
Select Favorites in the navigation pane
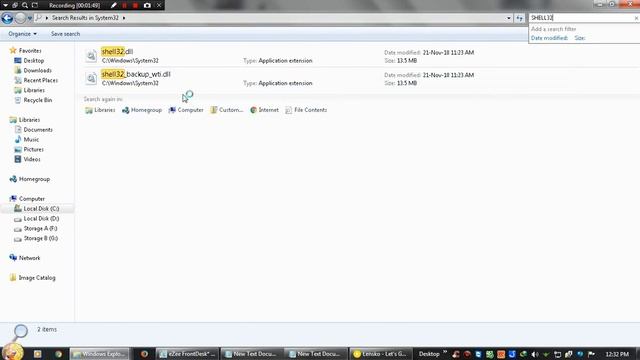point(25,51)
